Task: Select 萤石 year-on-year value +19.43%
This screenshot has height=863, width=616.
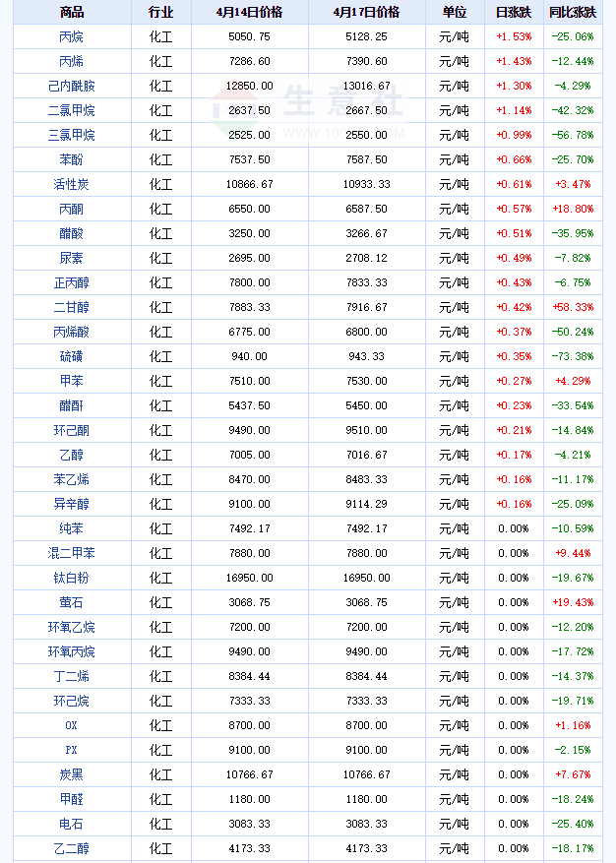Action: point(573,602)
